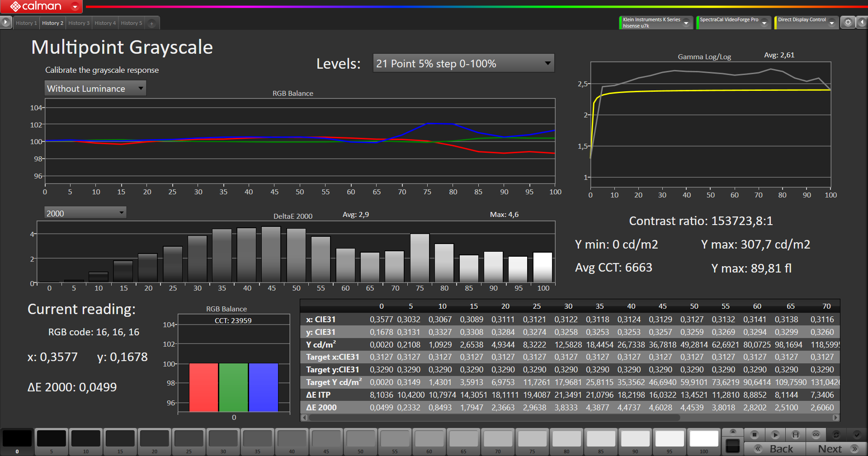The image size is (868, 456).
Task: Click the table scroll-left arrow
Action: point(304,418)
